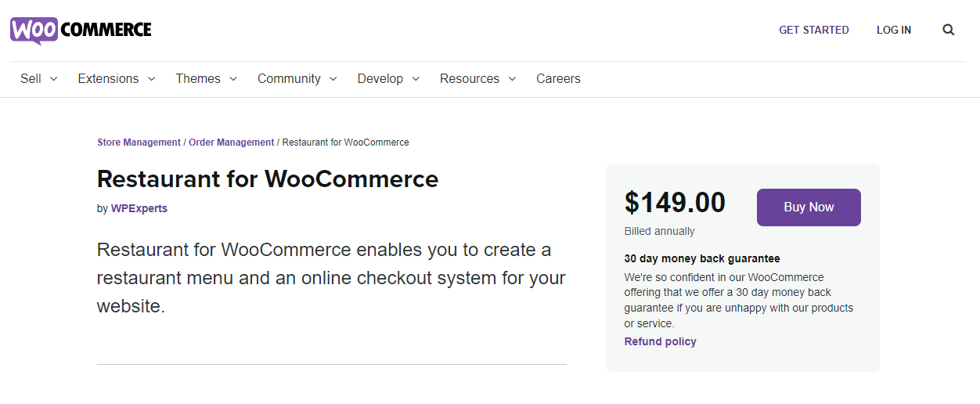Image resolution: width=980 pixels, height=404 pixels.
Task: Expand the Community dropdown chevron
Action: (x=333, y=79)
